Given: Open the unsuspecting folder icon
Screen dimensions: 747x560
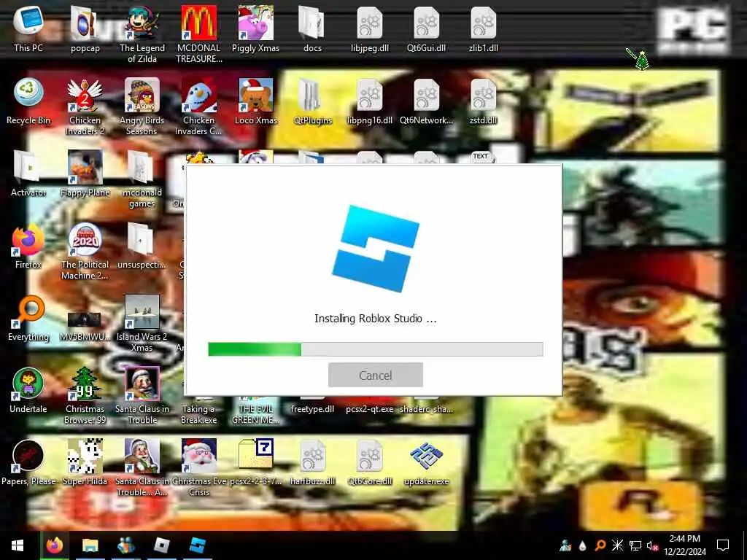Looking at the screenshot, I should [142, 246].
